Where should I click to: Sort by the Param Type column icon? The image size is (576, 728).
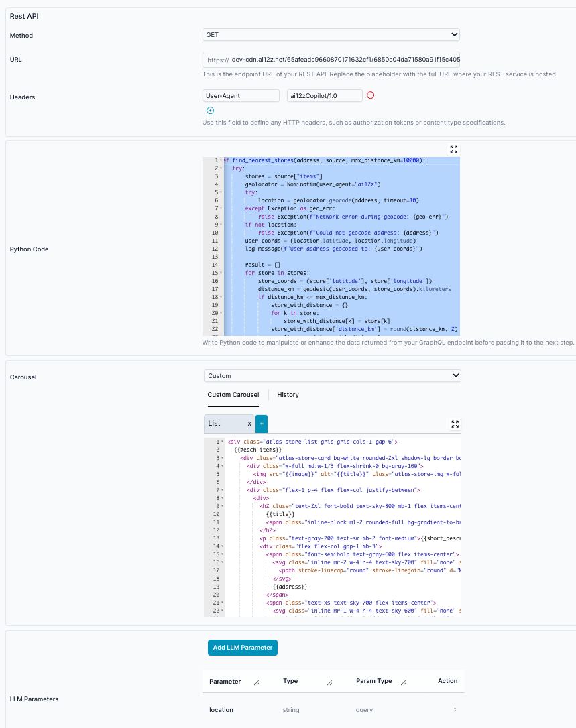403,682
